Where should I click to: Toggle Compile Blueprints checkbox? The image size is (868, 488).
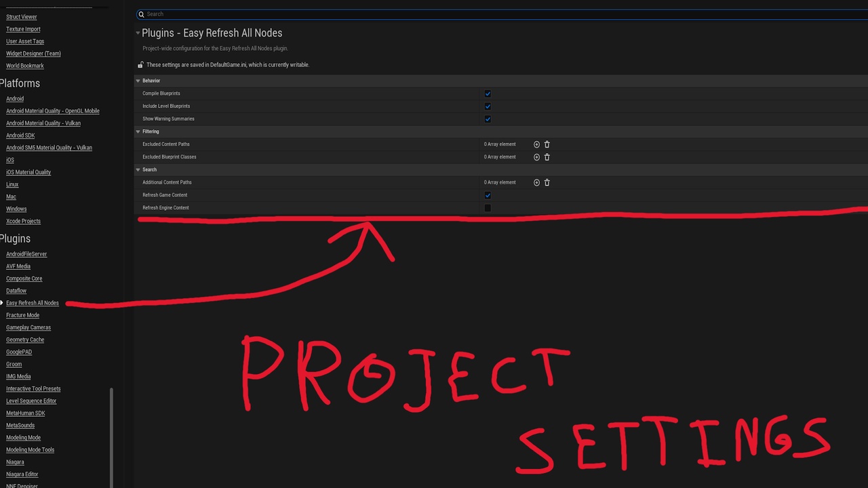(488, 94)
